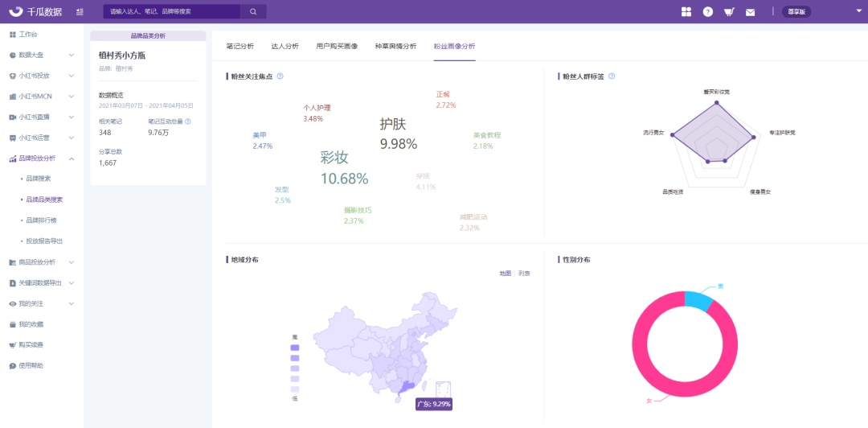The width and height of the screenshot is (868, 428).
Task: Switch region view to 列表
Action: [524, 274]
